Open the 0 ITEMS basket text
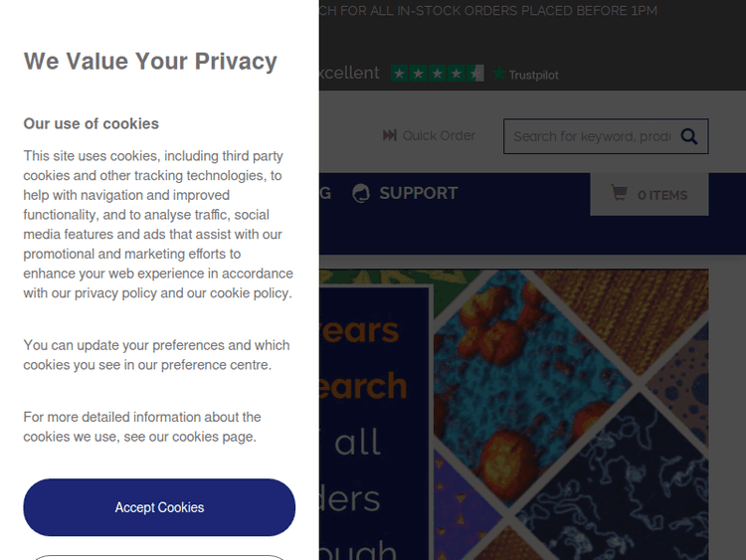 point(662,195)
